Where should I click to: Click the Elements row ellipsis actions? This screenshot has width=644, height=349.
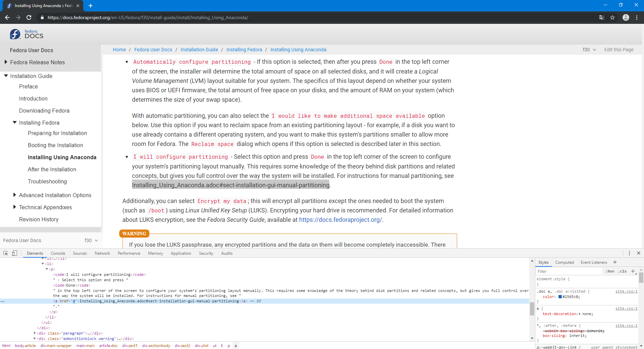[x=3, y=301]
